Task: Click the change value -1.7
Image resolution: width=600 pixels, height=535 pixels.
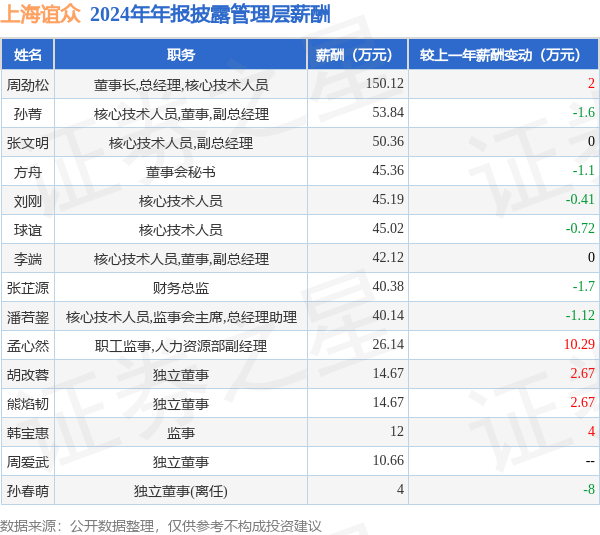Action: [584, 287]
